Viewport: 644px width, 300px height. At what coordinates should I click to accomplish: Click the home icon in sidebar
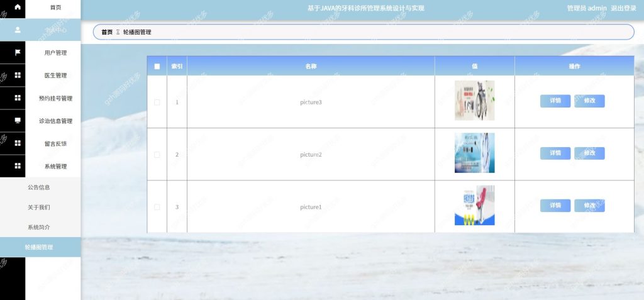pyautogui.click(x=18, y=7)
